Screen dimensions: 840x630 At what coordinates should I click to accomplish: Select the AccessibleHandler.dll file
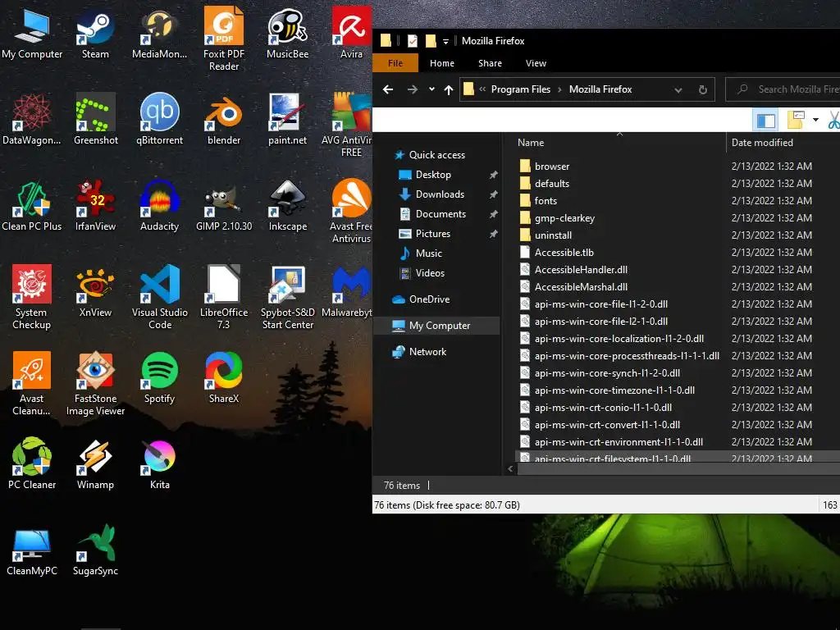point(580,269)
